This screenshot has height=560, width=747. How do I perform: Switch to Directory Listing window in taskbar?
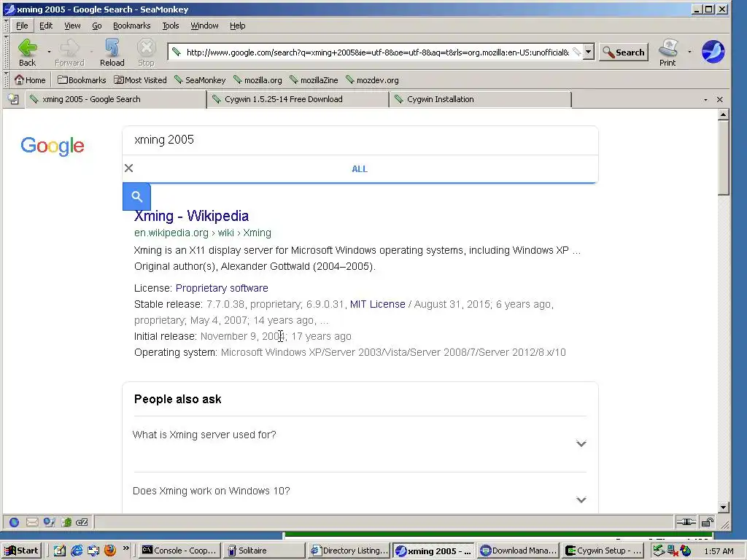tap(349, 551)
